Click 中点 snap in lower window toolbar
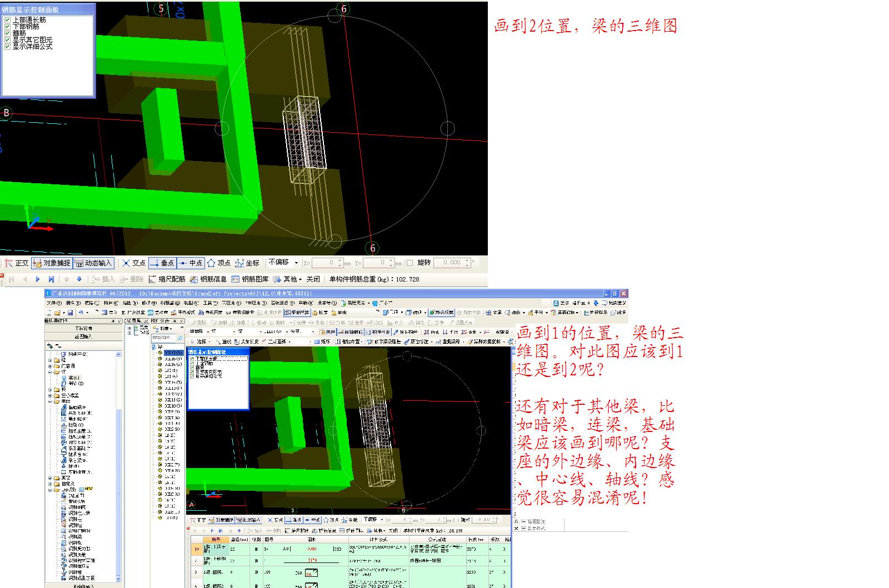The width and height of the screenshot is (889, 588). pyautogui.click(x=313, y=520)
